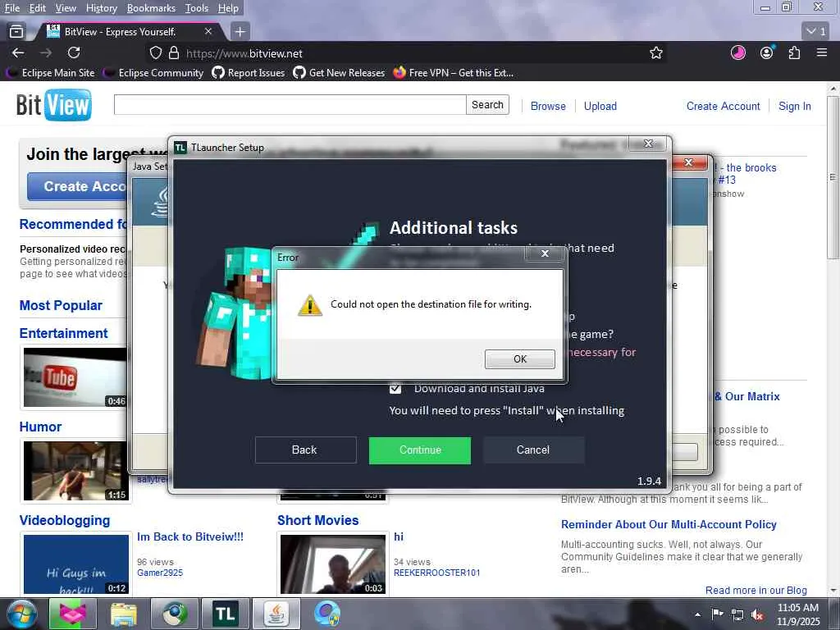Image resolution: width=840 pixels, height=630 pixels.
Task: Open the Humor video thumbnail showing 1:15
Action: [75, 472]
